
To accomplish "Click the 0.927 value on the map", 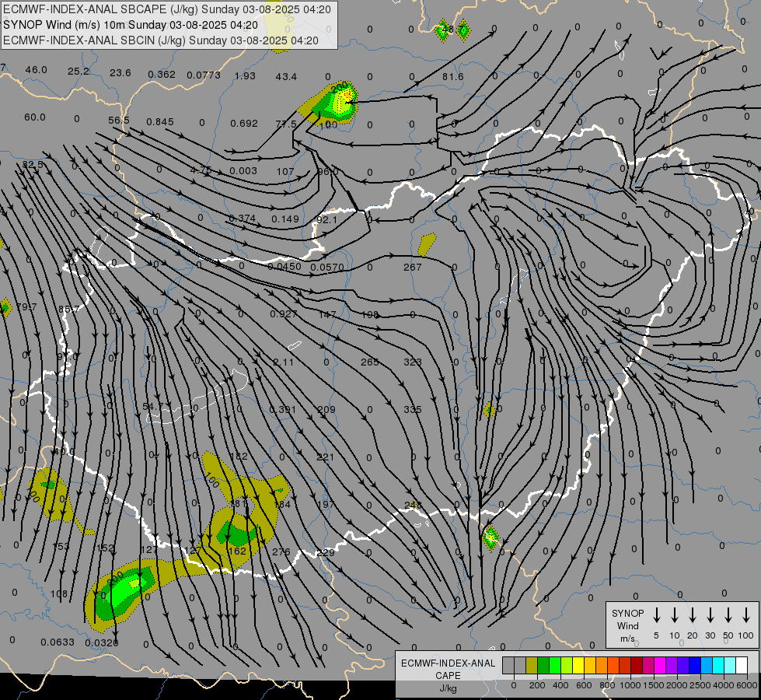I will coord(284,313).
